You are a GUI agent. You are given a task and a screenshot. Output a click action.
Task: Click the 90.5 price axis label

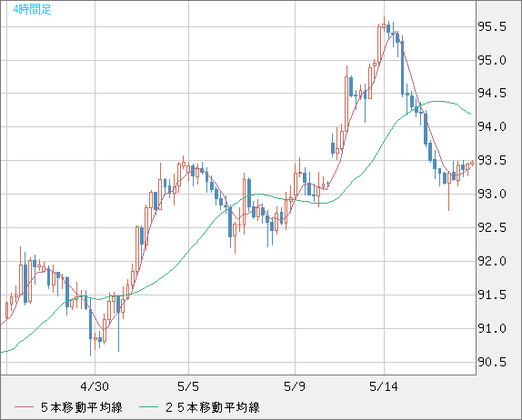492,362
